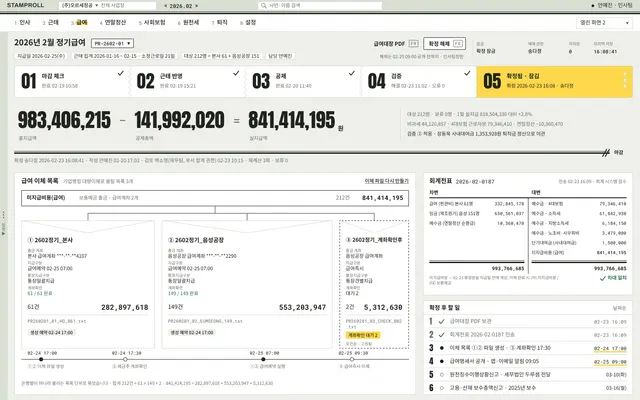Image resolution: width=640 pixels, height=400 pixels.
Task: Open the 열린 화면 2 dropdown
Action: point(604,23)
